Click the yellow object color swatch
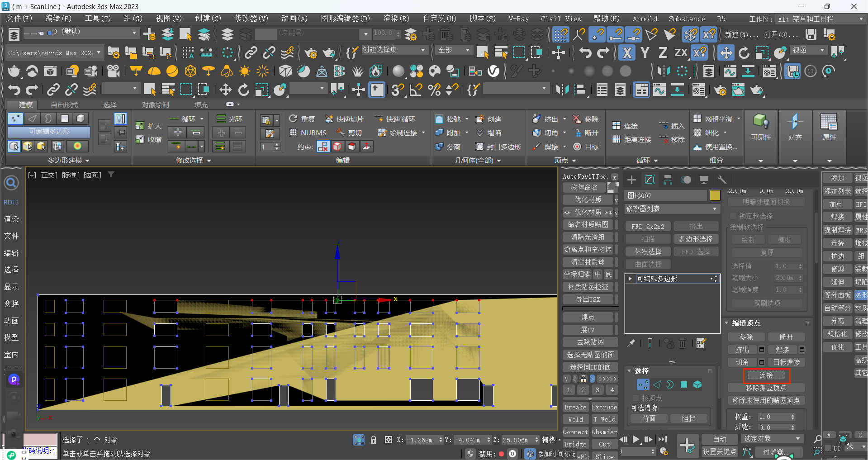The height and width of the screenshot is (460, 868). (715, 195)
